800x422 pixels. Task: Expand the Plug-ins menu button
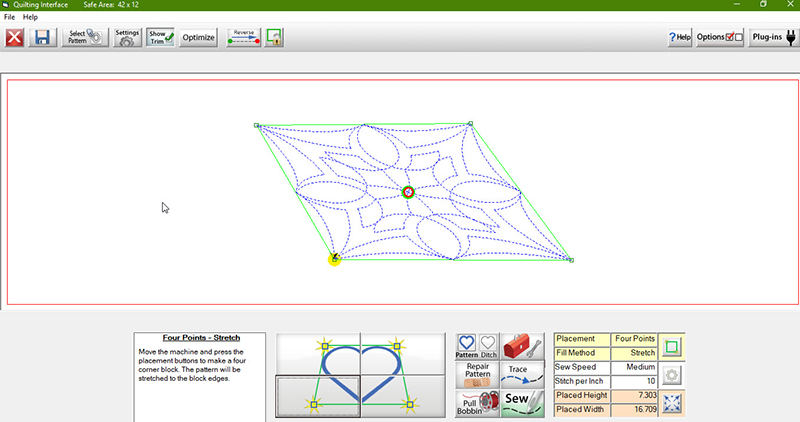point(774,38)
